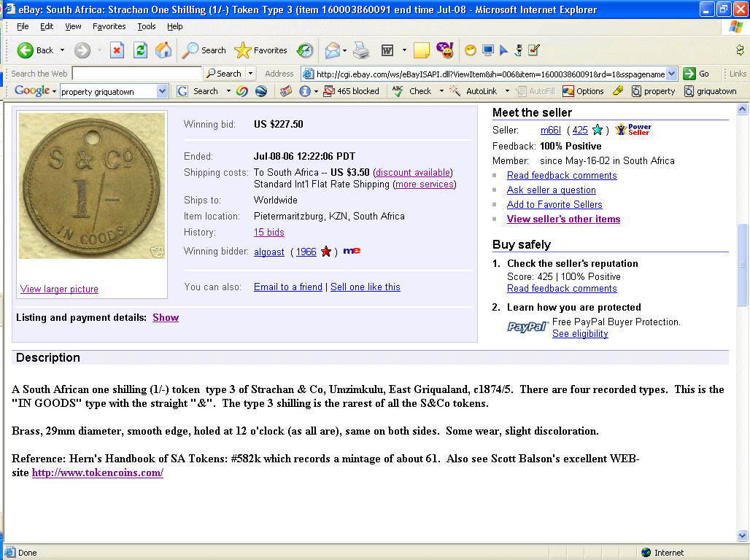Print the page with printer icon
750x560 pixels.
point(361,50)
